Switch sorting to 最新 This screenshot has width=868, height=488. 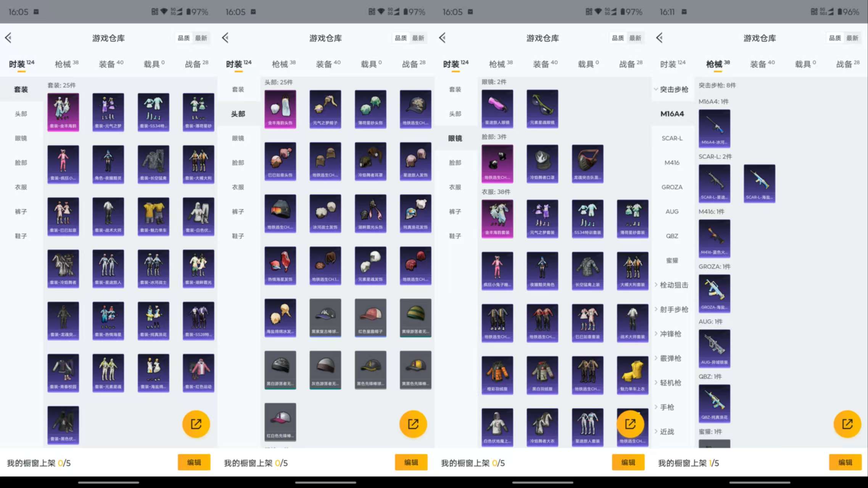[x=201, y=38]
